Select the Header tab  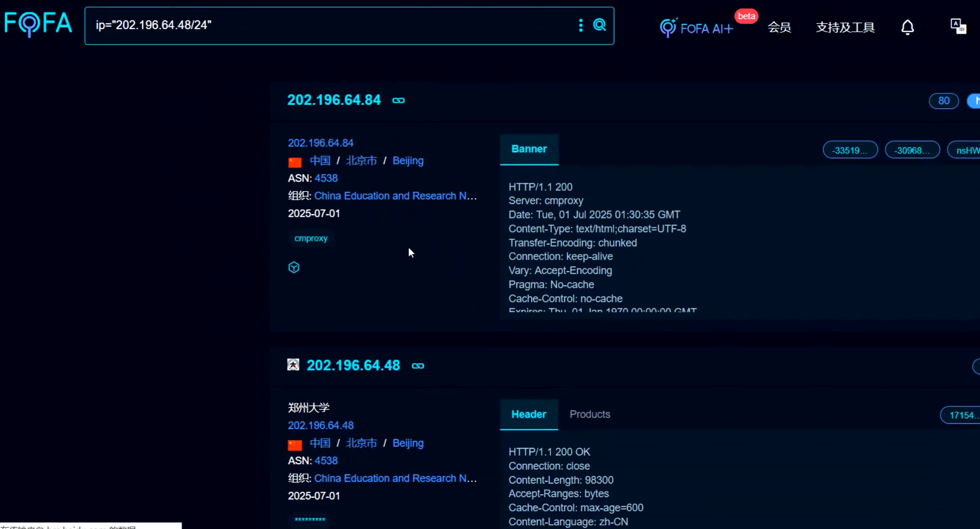(529, 414)
